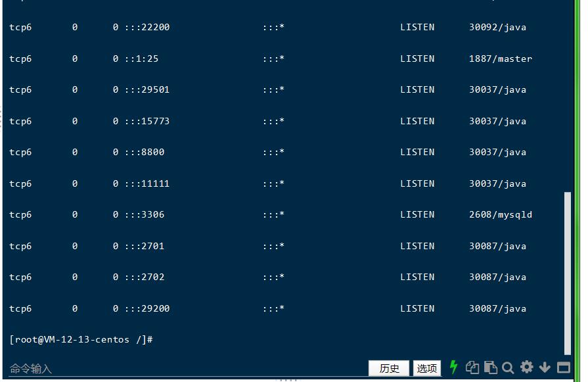Click the left edge panel handle
This screenshot has width=588, height=382.
(x=1, y=118)
